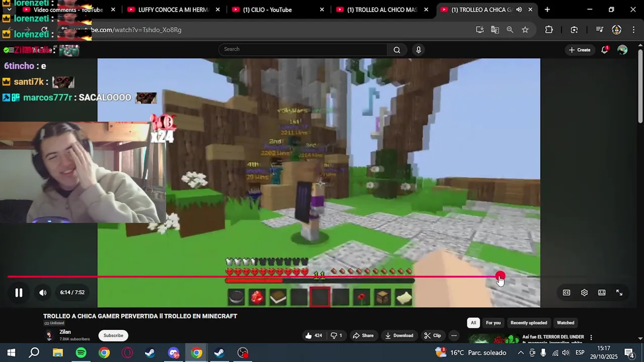644x362 pixels.
Task: Download the video
Action: [399, 335]
